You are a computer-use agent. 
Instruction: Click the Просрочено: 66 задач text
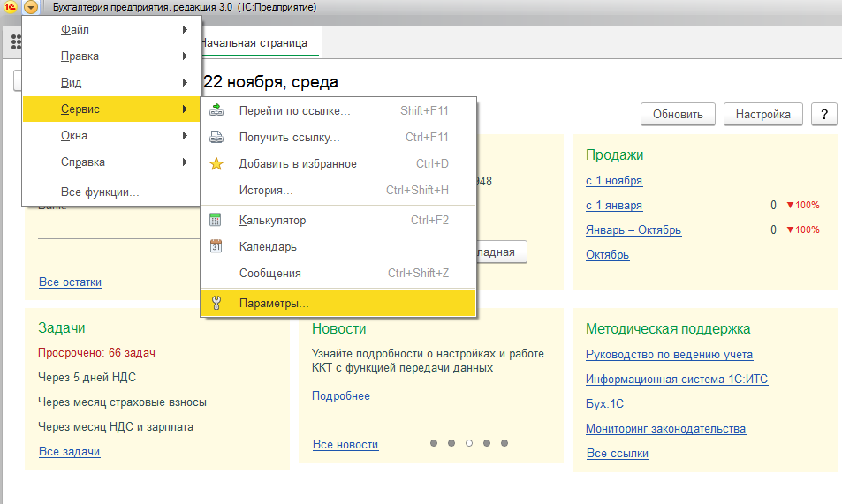(x=96, y=353)
